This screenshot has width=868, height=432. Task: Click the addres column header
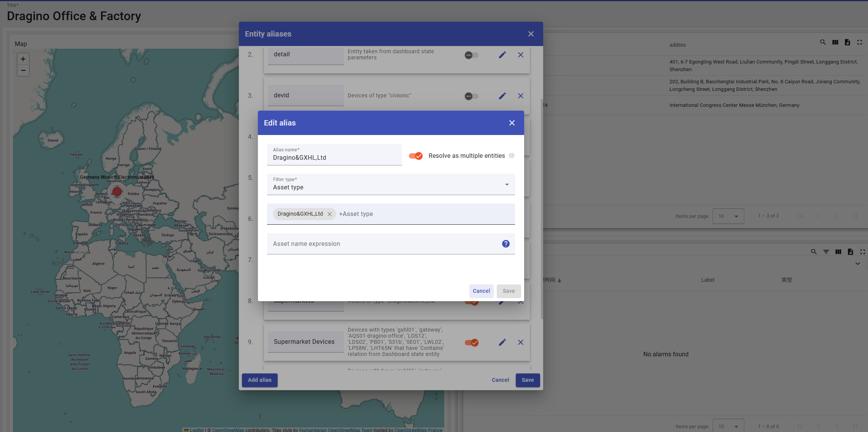(x=677, y=45)
